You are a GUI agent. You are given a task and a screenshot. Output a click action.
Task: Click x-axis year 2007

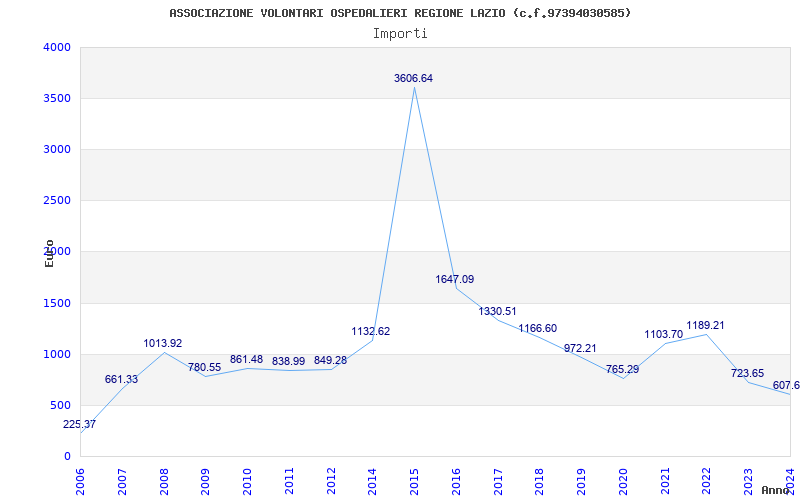122,482
